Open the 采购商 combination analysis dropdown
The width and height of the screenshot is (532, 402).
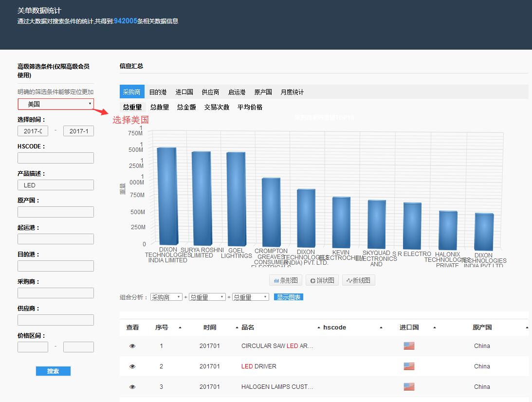tap(166, 297)
